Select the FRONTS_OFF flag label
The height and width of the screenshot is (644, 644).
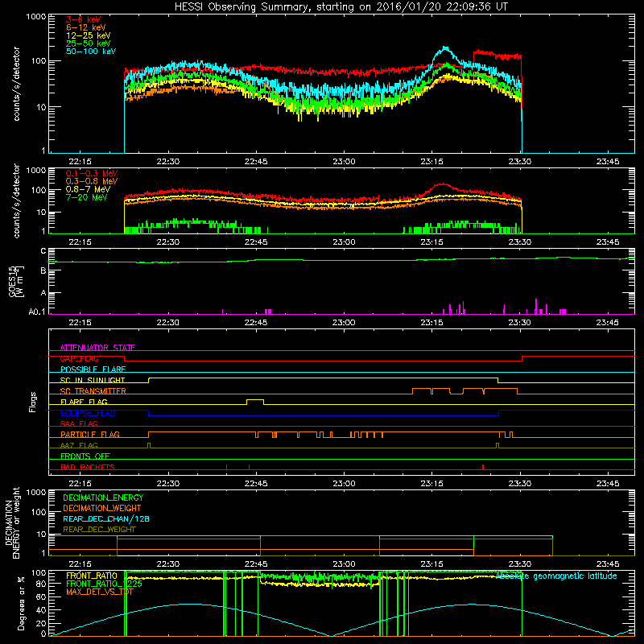coord(85,456)
